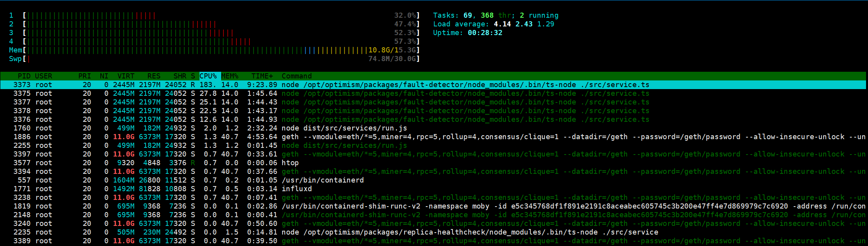Click the Load average values

click(x=524, y=24)
